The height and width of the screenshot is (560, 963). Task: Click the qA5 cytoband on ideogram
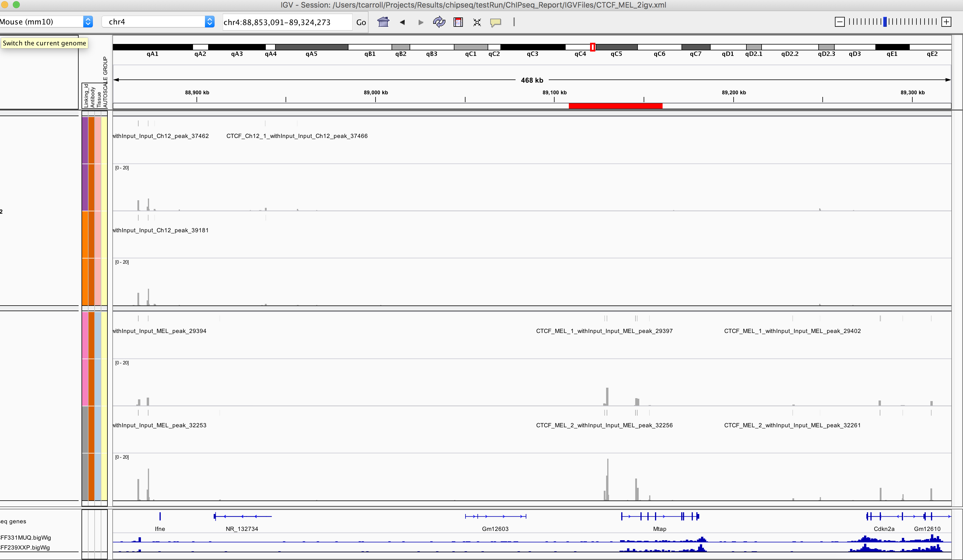point(311,47)
